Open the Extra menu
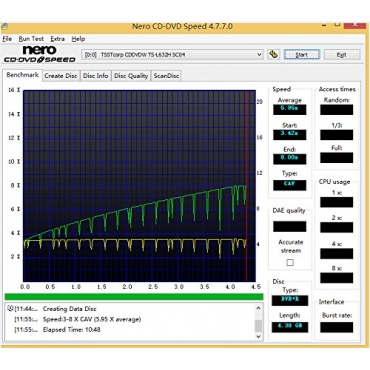 pos(57,39)
